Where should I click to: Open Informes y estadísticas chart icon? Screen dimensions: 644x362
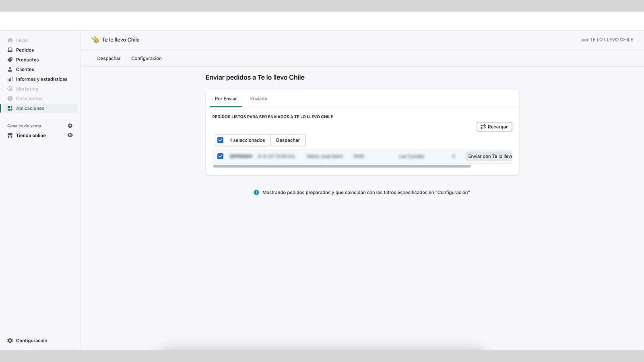tap(10, 79)
